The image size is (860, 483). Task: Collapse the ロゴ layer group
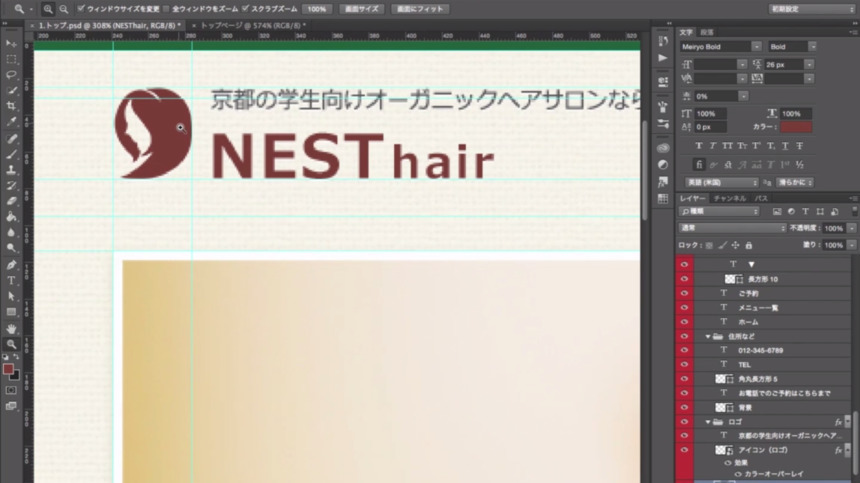708,422
